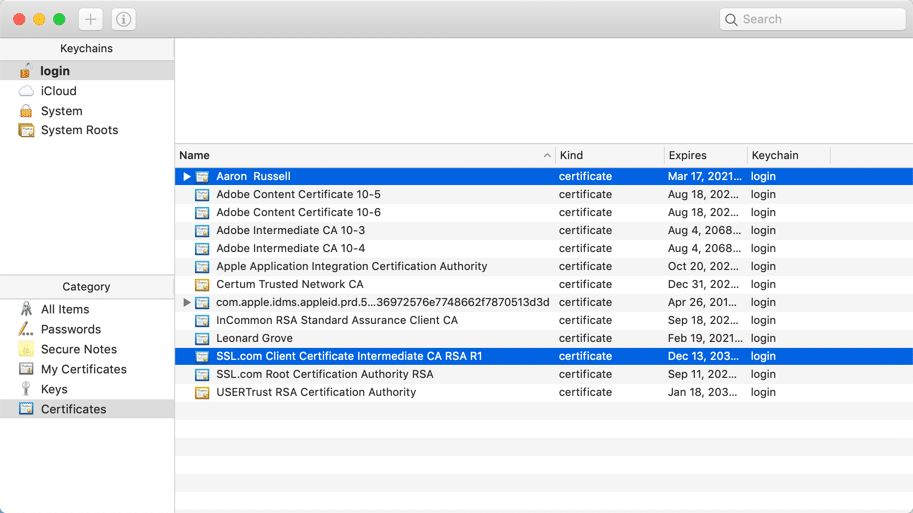The image size is (913, 513).
Task: Select the login keychain lock icon
Action: point(26,71)
